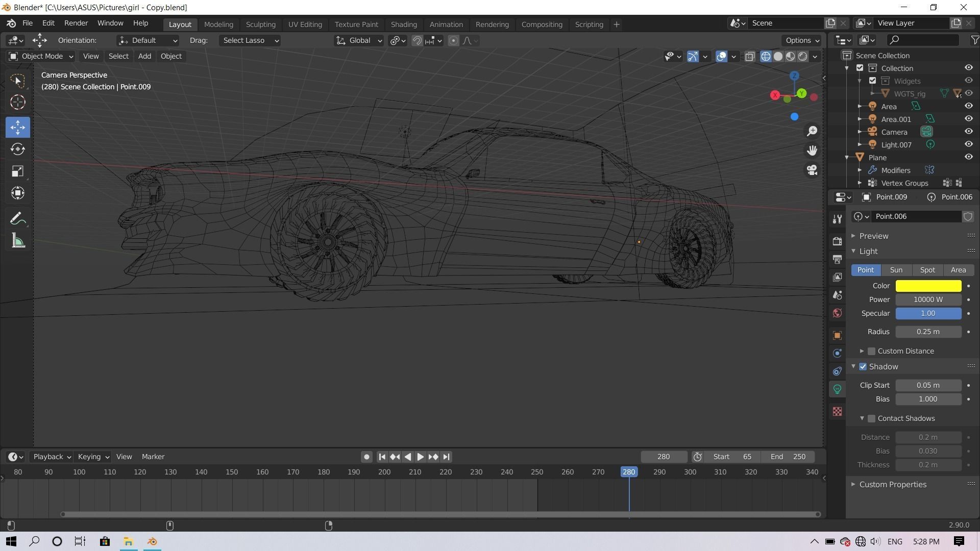This screenshot has width=980, height=551.
Task: Open the Output properties tab
Action: tap(837, 259)
